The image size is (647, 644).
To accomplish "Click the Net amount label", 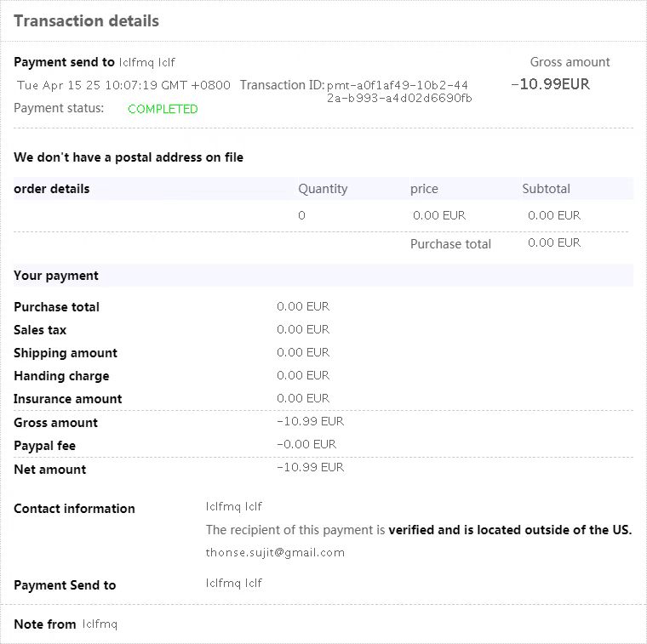I will point(49,469).
